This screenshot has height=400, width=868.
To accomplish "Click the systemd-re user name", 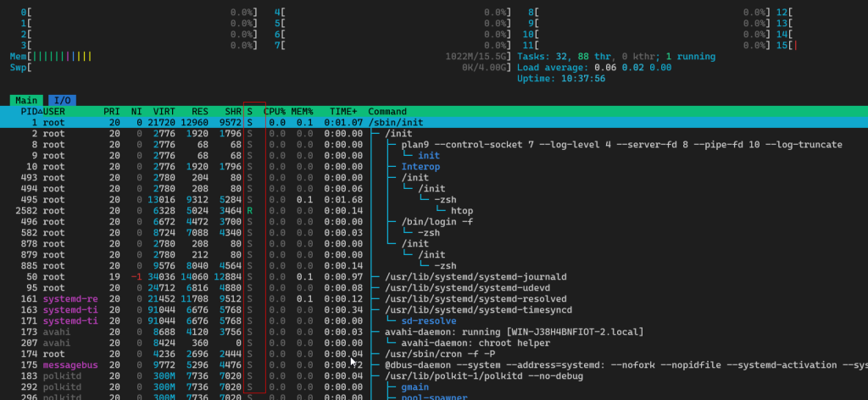I will point(70,299).
